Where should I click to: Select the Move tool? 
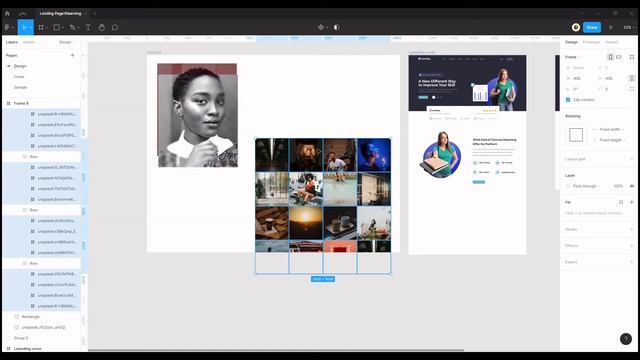[24, 27]
